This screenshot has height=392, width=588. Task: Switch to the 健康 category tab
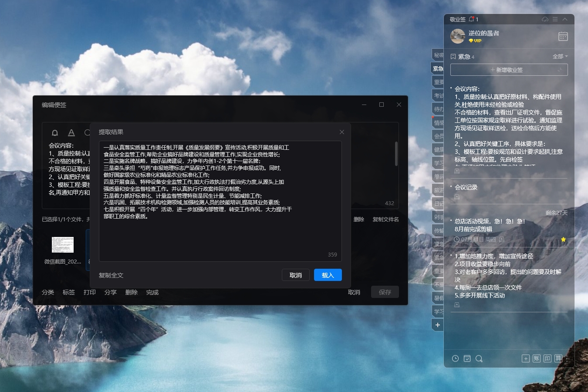438,149
